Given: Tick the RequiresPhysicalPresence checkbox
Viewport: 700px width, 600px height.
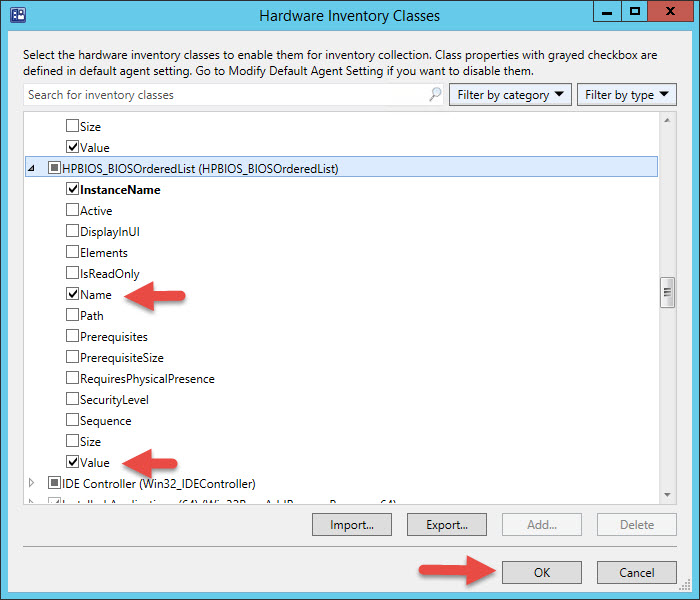Looking at the screenshot, I should (x=72, y=379).
